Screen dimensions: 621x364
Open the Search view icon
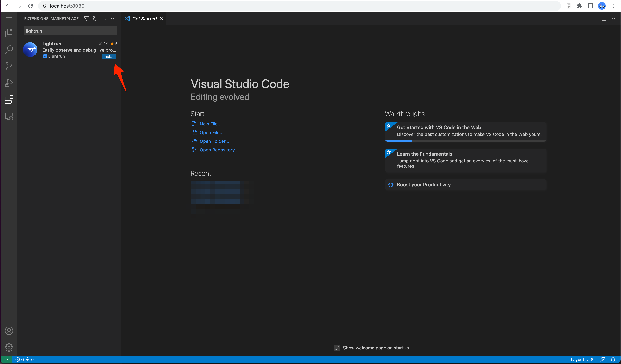pos(9,49)
